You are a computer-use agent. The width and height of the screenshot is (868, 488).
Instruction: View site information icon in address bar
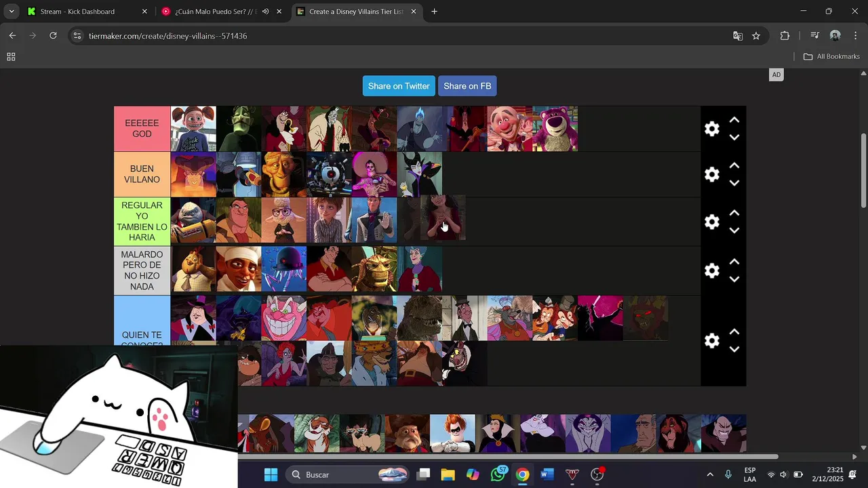(77, 36)
